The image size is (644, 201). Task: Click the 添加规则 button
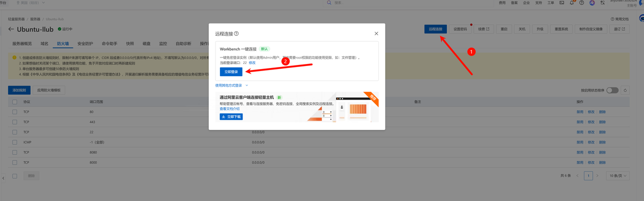coord(19,90)
